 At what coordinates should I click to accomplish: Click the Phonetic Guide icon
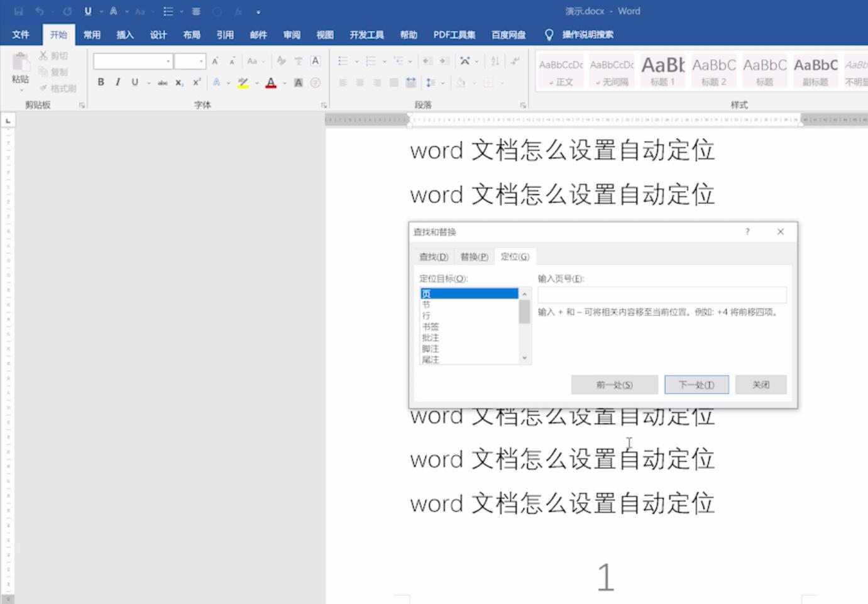299,61
